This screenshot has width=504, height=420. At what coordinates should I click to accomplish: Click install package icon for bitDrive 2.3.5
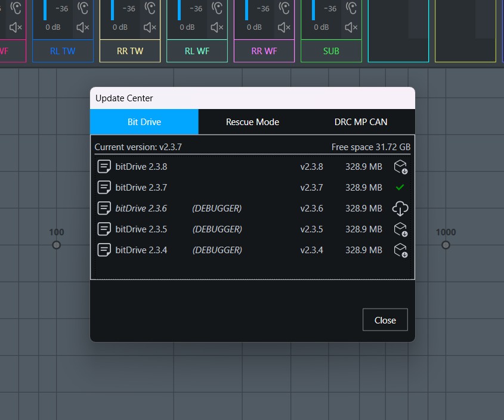coord(400,229)
